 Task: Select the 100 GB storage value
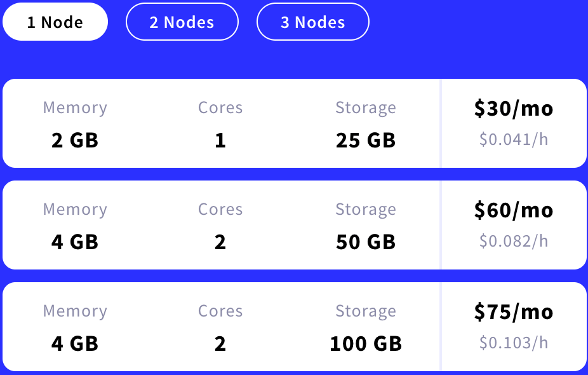click(366, 343)
